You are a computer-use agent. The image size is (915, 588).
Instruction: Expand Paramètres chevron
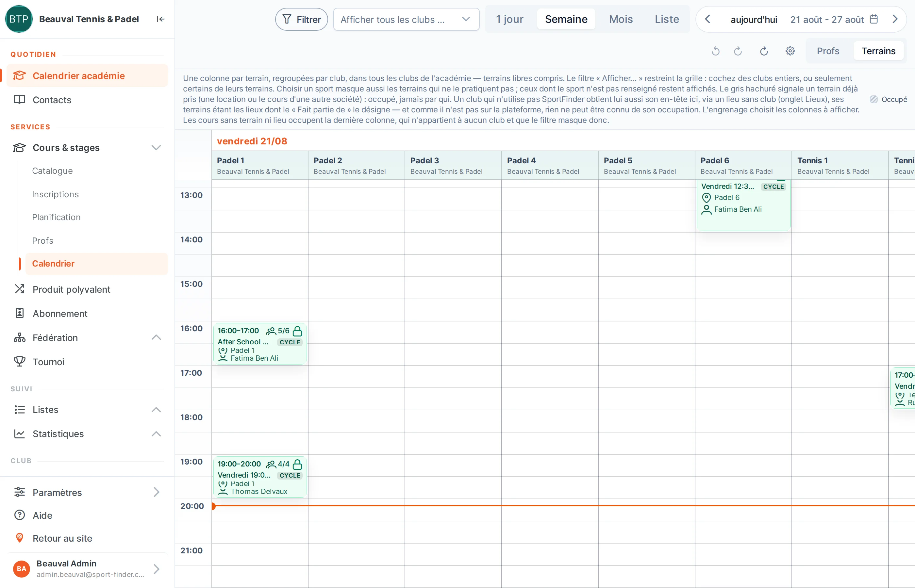coord(156,492)
